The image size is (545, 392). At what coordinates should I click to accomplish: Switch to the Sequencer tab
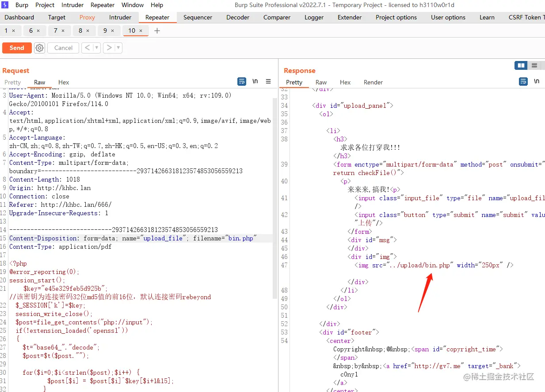[x=198, y=17]
